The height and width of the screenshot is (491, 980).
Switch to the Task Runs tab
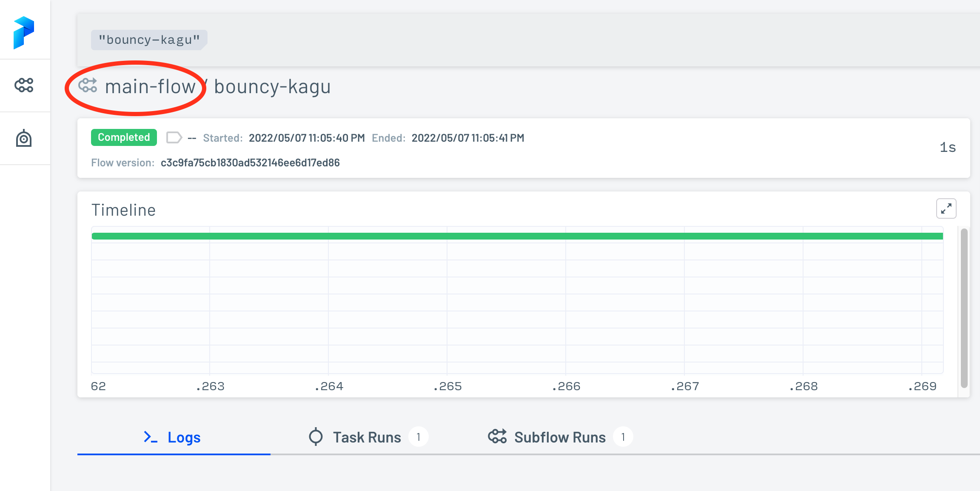point(367,437)
